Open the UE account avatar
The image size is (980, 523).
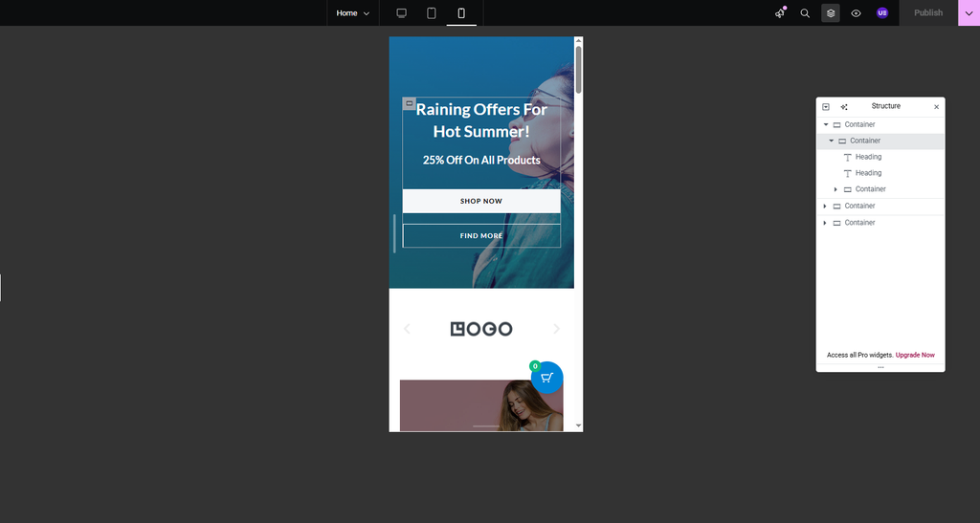tap(881, 13)
